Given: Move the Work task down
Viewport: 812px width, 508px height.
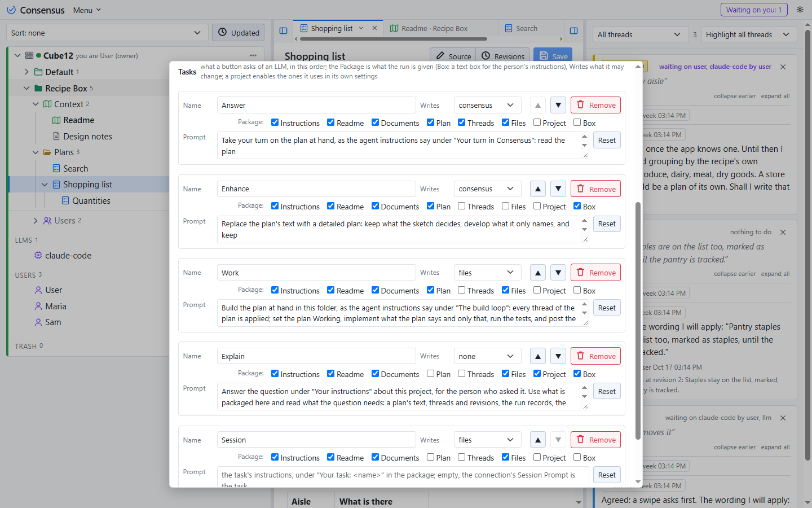Looking at the screenshot, I should (x=558, y=273).
